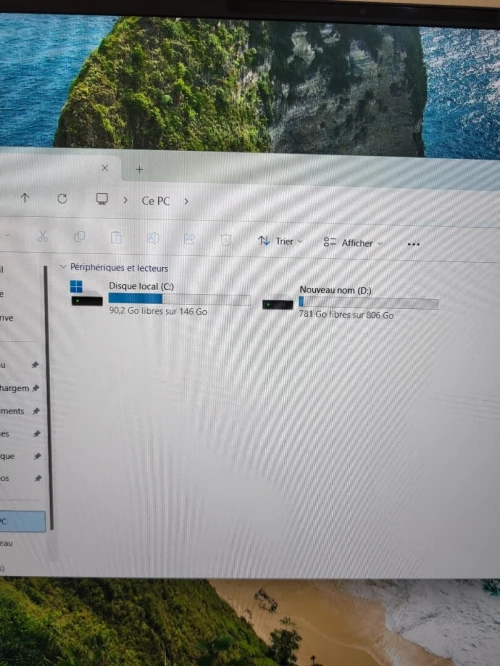500x666 pixels.
Task: Click the text 781 Go libres sur 806 Go
Action: click(346, 315)
